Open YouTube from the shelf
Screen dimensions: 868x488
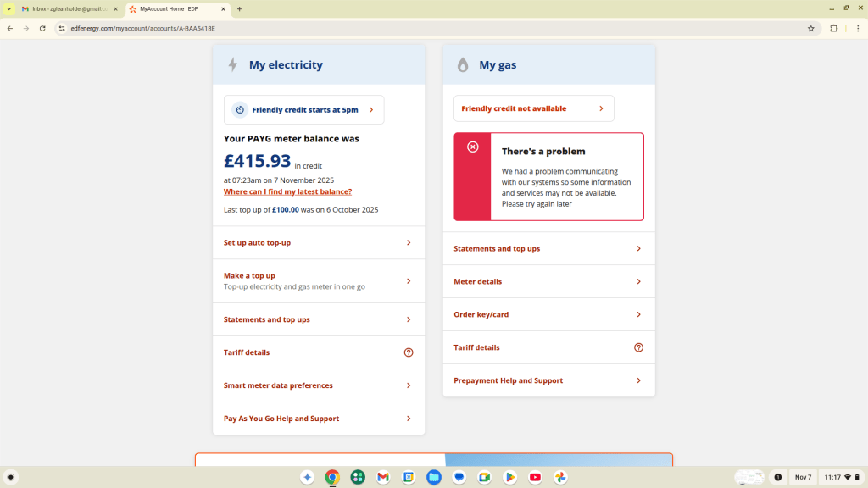[535, 477]
